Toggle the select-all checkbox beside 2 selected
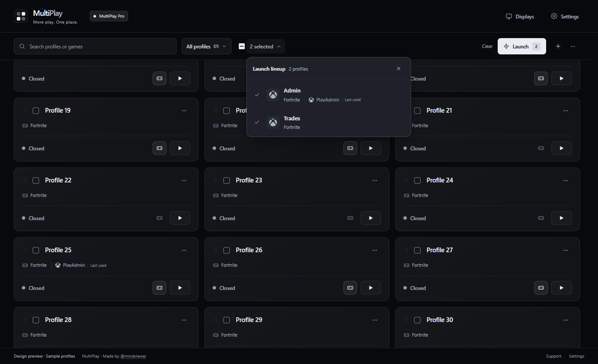Viewport: 598px width, 364px height. [x=242, y=46]
